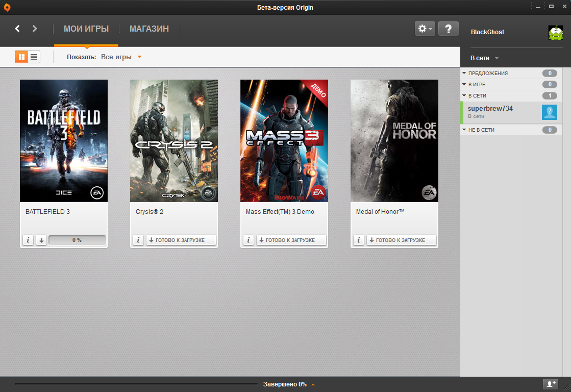The width and height of the screenshot is (571, 392).
Task: Go forward with the right arrow
Action: tap(35, 29)
